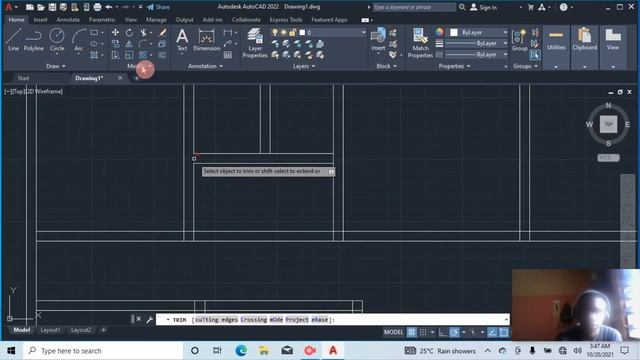Toggle group selection on/off
Screen dimensions: 640x360
coord(535,55)
